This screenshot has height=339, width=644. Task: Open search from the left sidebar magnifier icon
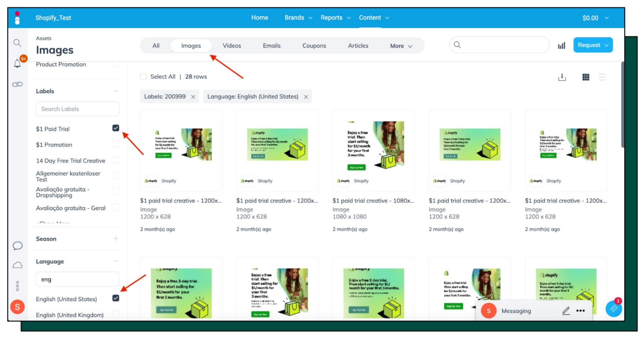(x=17, y=43)
